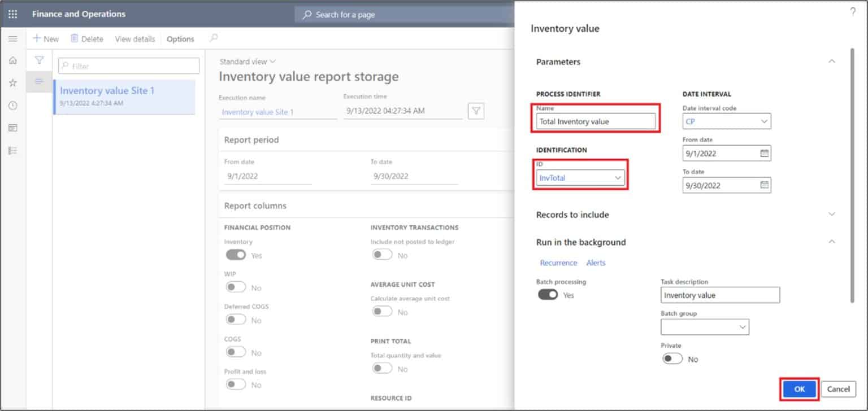This screenshot has height=411, width=868.
Task: Enable the WIP toggle
Action: (x=236, y=287)
